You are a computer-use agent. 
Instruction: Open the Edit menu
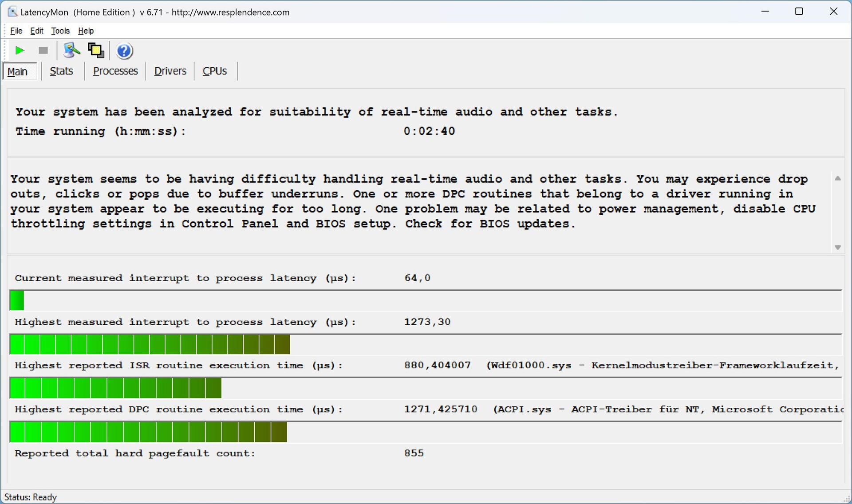click(x=36, y=31)
